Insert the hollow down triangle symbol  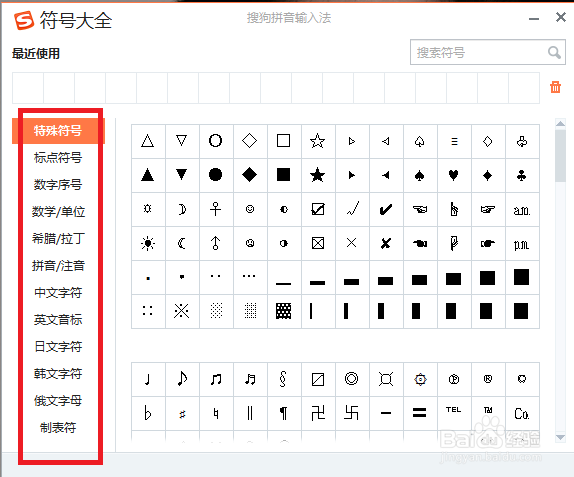pos(182,141)
